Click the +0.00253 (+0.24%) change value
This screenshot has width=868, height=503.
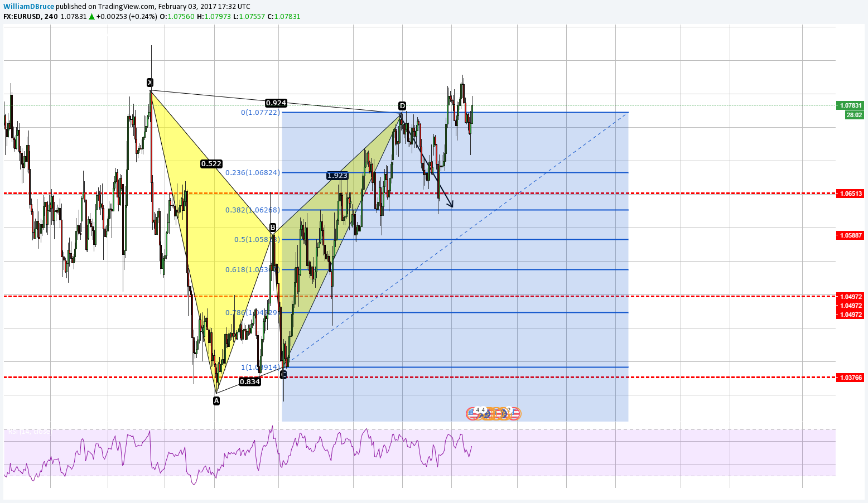coord(127,16)
